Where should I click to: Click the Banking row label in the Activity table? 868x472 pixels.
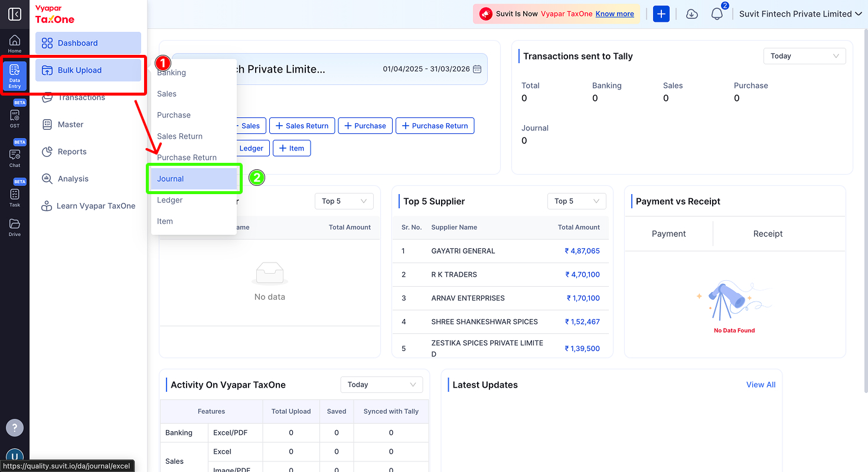click(x=179, y=432)
